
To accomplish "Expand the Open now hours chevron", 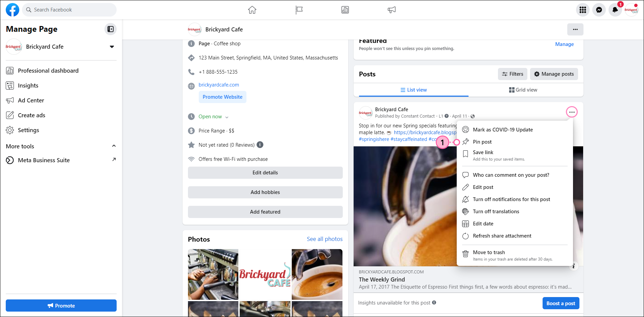I will (227, 117).
